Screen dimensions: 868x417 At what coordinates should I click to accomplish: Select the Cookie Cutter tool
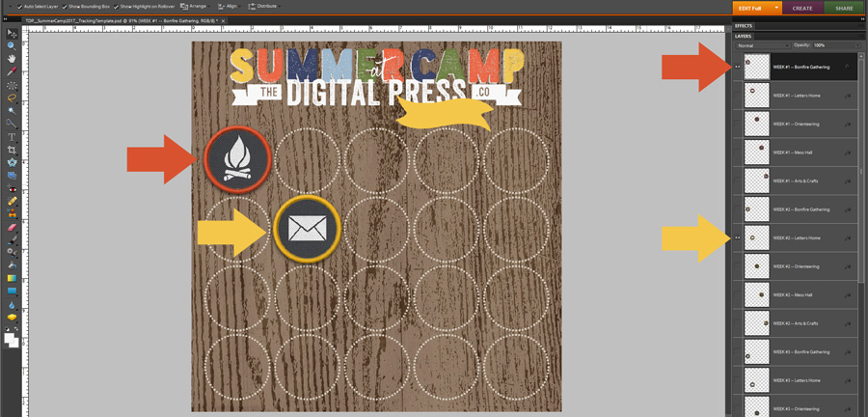[x=12, y=162]
